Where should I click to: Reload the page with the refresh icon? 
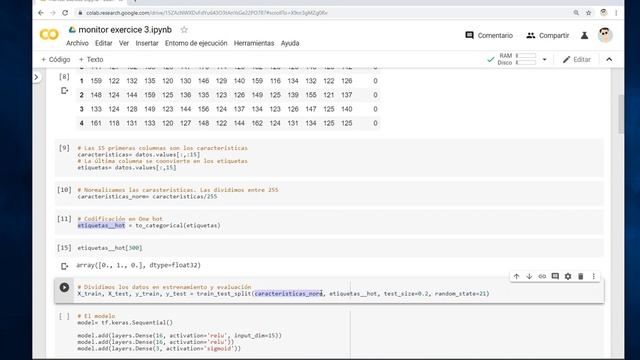pos(65,13)
